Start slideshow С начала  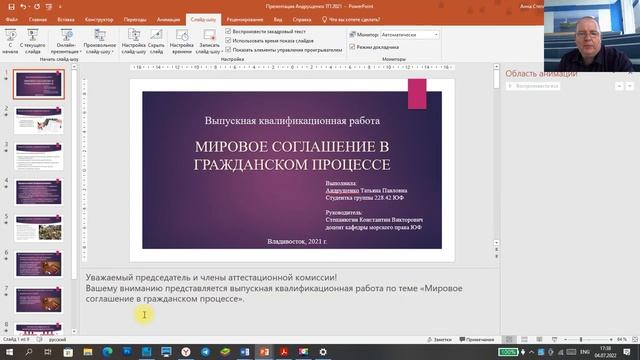(x=10, y=41)
